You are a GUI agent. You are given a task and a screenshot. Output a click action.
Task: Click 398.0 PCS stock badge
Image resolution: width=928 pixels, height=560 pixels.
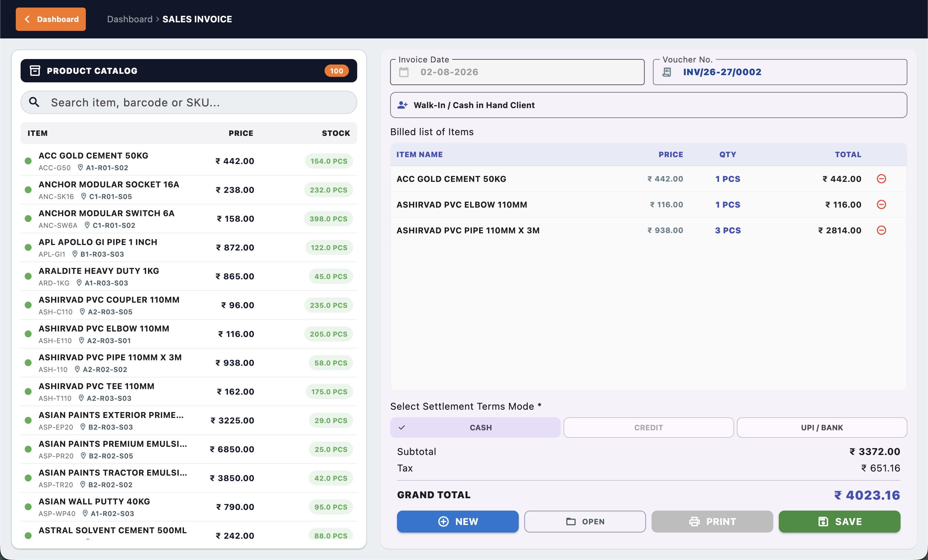(328, 219)
